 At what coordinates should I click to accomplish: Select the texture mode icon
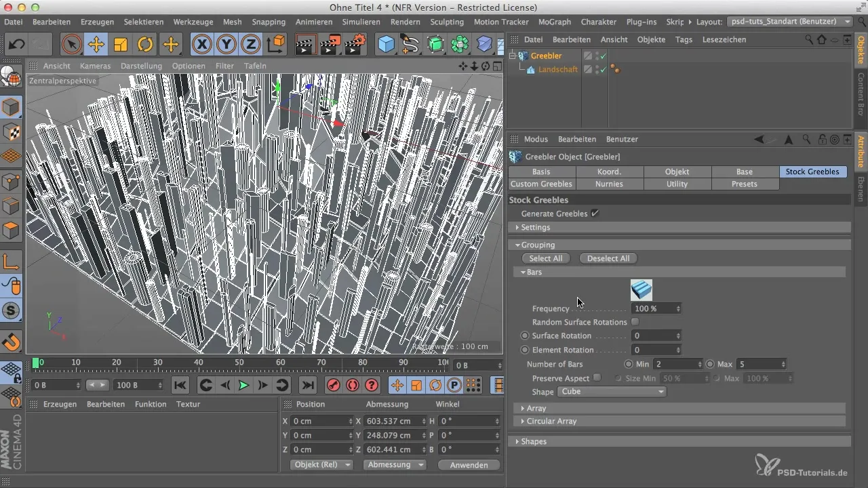(x=12, y=131)
